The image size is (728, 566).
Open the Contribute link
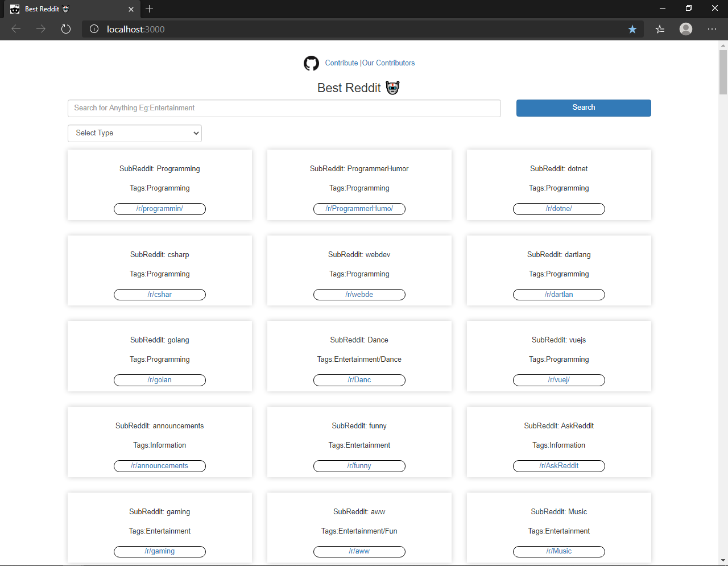(341, 63)
